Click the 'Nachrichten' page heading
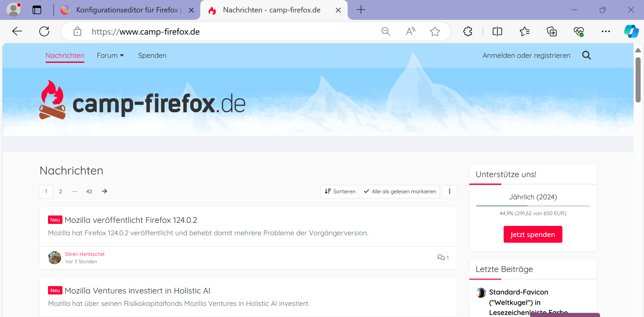 72,171
